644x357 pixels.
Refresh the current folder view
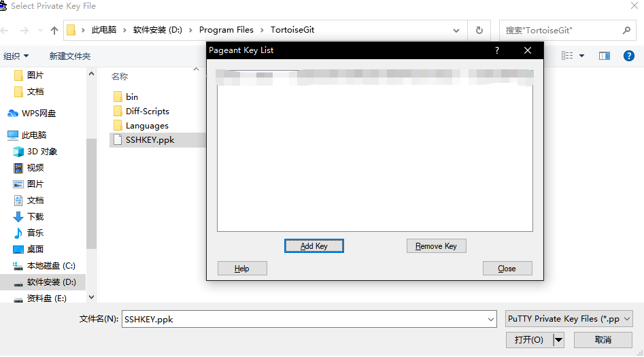(479, 31)
